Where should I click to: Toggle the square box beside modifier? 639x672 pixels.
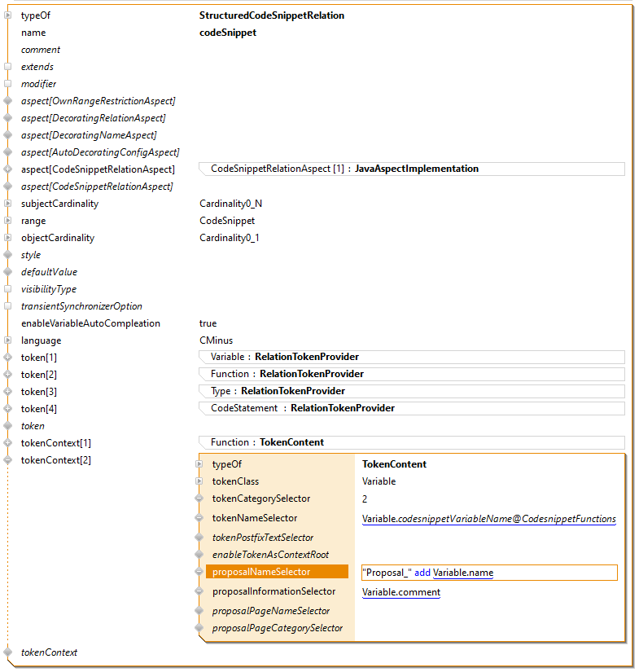click(x=8, y=84)
